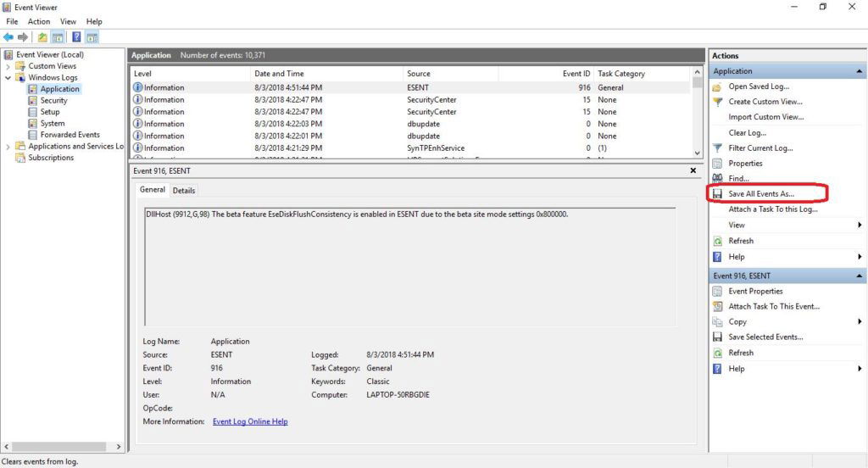
Task: Select the Application log in tree
Action: coord(60,89)
